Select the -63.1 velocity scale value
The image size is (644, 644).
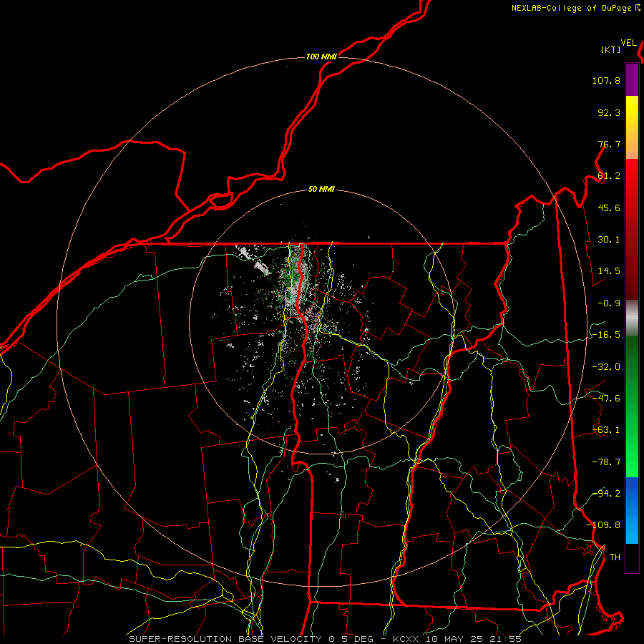point(606,430)
